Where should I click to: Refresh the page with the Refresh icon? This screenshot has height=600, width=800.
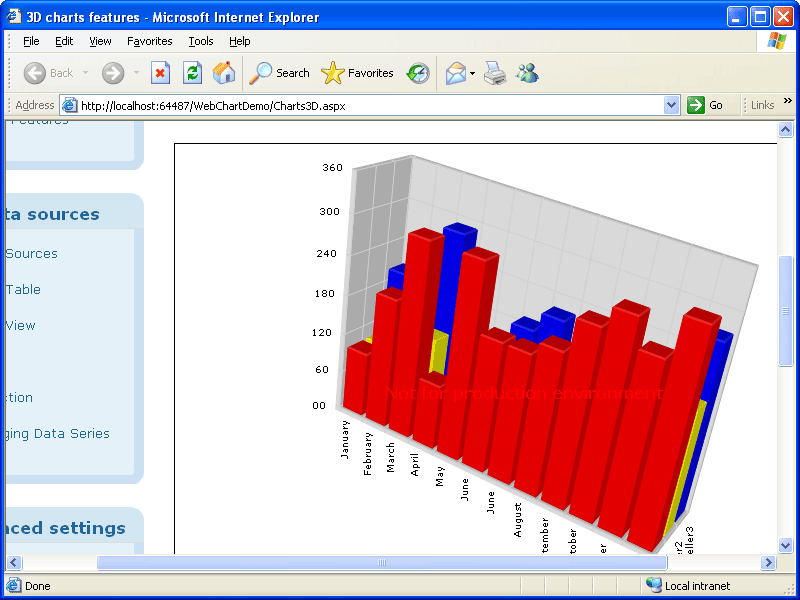pos(192,73)
